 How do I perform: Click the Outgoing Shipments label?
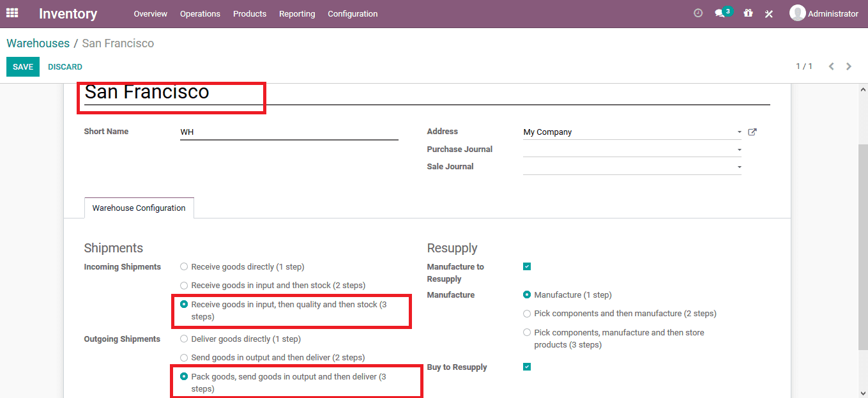tap(122, 339)
